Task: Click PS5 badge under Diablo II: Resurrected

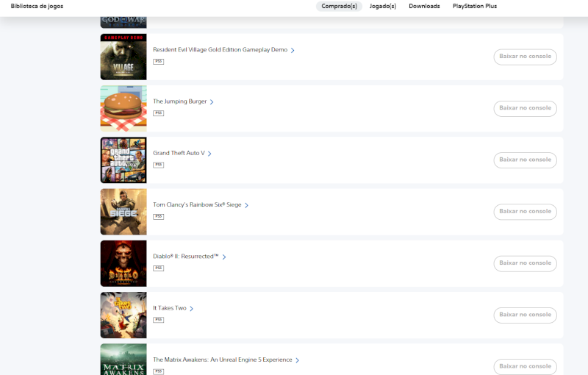Action: (158, 268)
